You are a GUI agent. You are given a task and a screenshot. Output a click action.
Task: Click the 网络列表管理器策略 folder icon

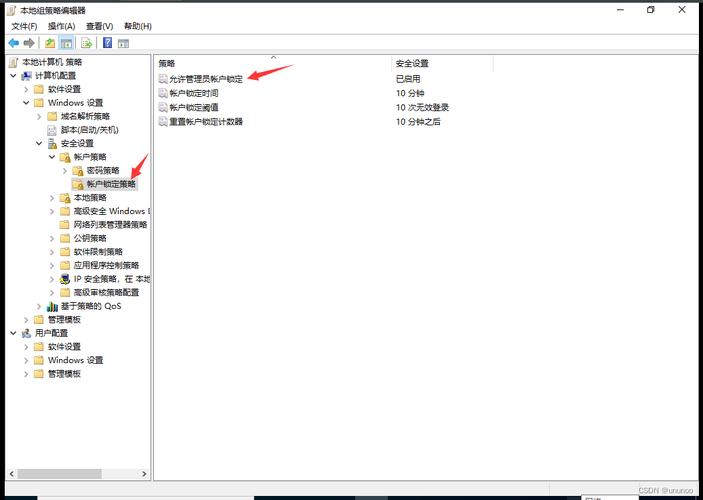pyautogui.click(x=65, y=225)
